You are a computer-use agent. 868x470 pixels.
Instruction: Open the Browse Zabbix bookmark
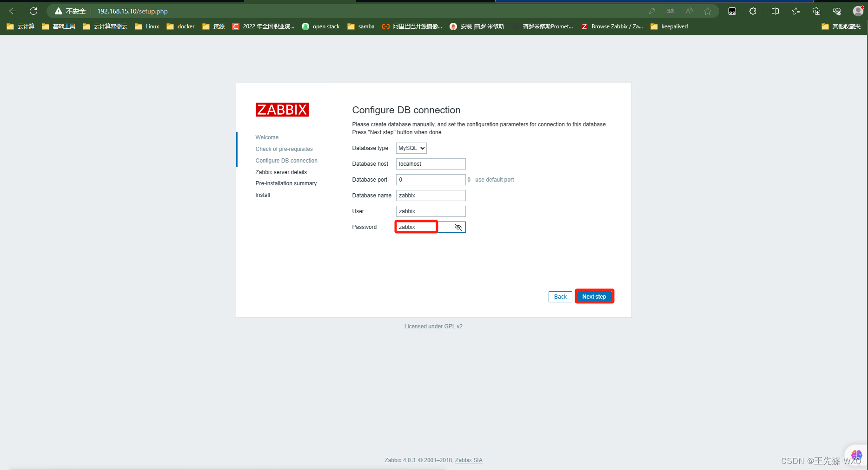(x=612, y=26)
